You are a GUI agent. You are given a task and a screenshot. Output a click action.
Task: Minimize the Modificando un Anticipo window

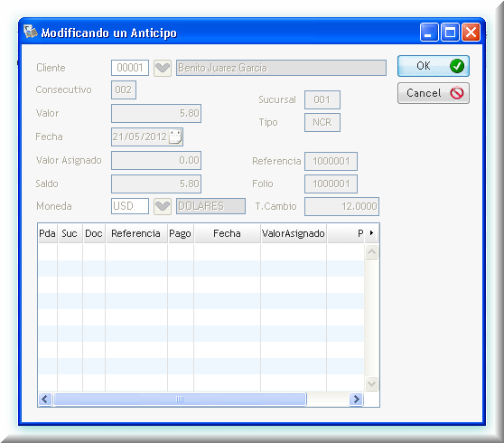point(429,33)
